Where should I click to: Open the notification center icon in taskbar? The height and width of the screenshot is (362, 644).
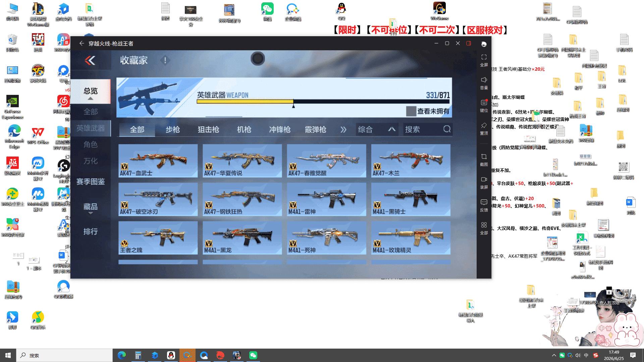(x=633, y=355)
